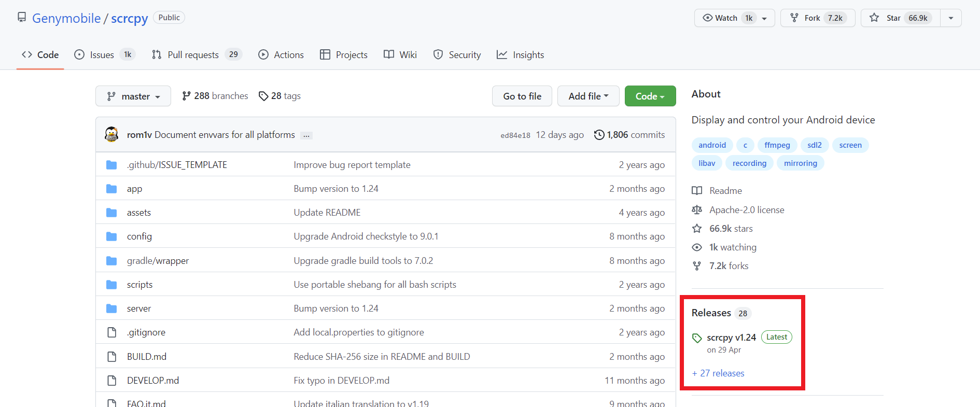This screenshot has height=407, width=980.
Task: Open the config folder
Action: [x=139, y=236]
